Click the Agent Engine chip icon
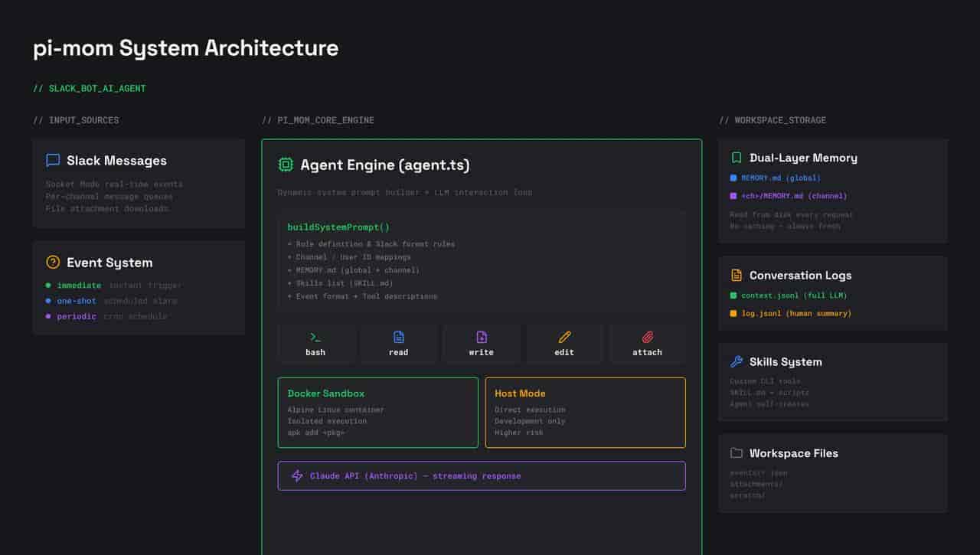Screen dimensions: 980x555 (x=286, y=165)
